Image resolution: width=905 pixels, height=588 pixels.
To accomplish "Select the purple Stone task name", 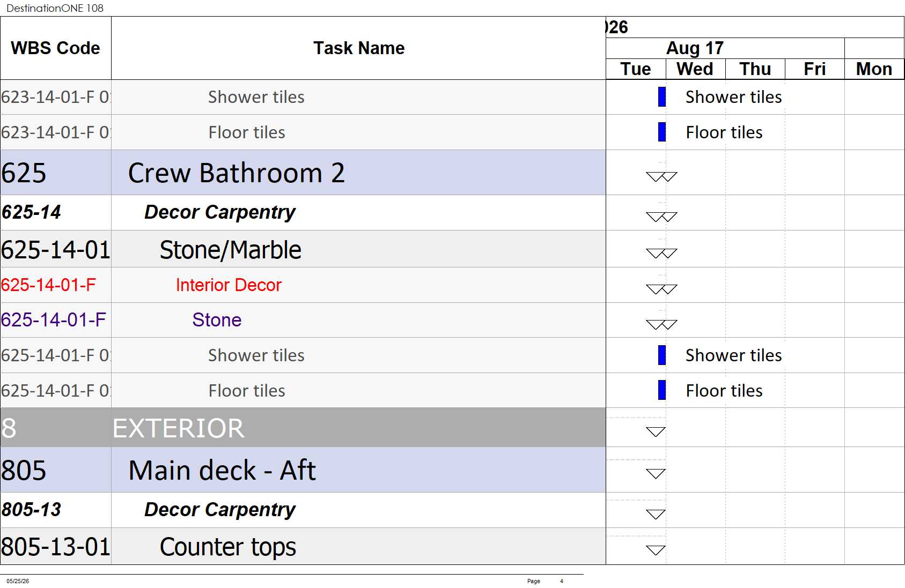I will click(x=217, y=320).
